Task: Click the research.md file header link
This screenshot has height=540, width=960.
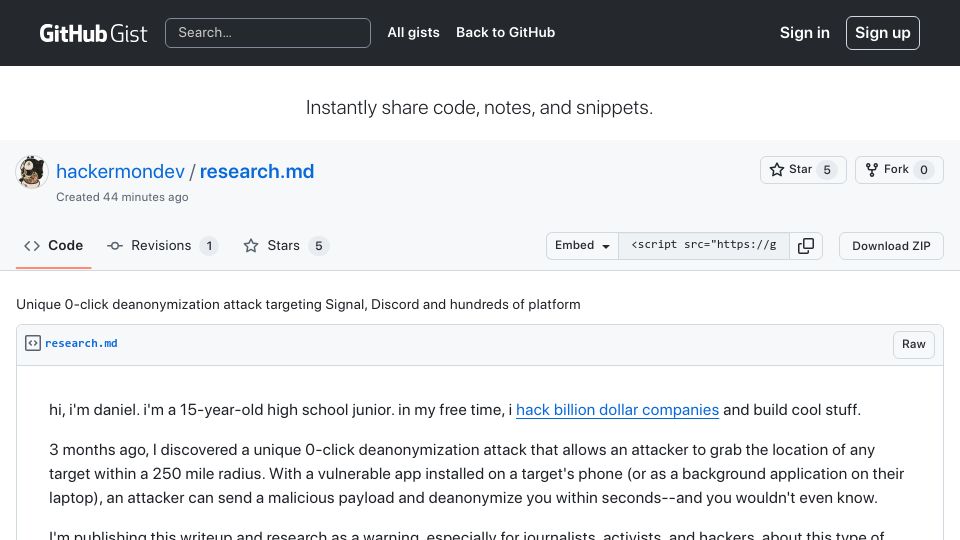Action: pos(81,343)
